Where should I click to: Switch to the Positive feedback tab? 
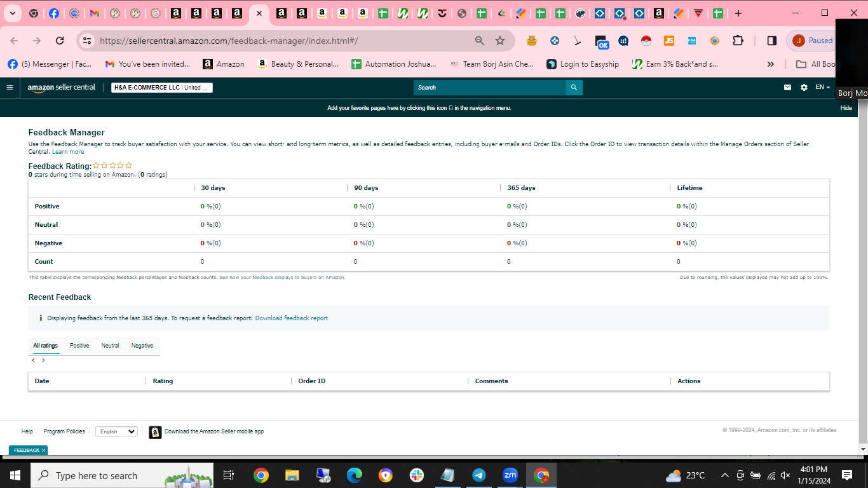pyautogui.click(x=79, y=346)
